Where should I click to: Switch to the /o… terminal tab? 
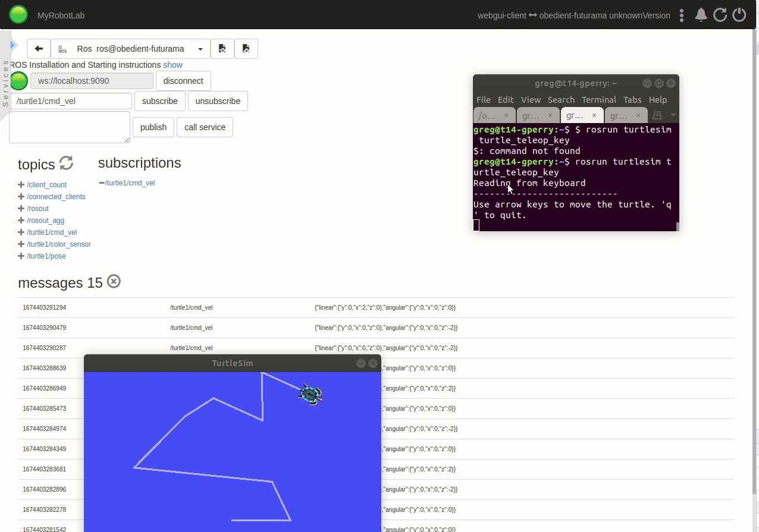click(494, 116)
